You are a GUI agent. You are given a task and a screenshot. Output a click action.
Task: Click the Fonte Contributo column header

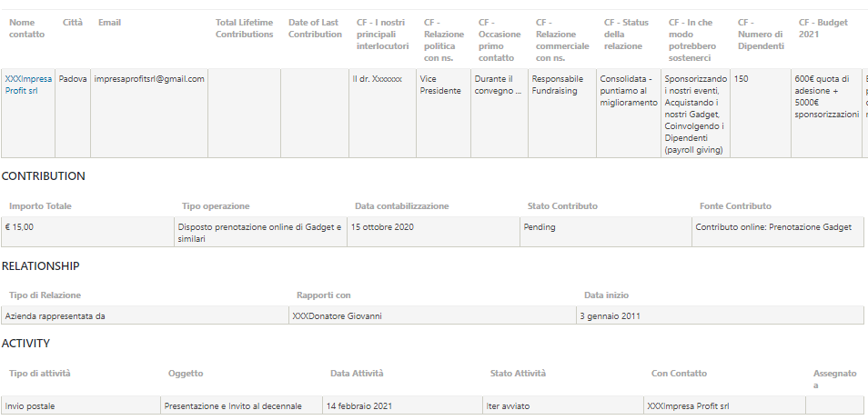pyautogui.click(x=735, y=205)
